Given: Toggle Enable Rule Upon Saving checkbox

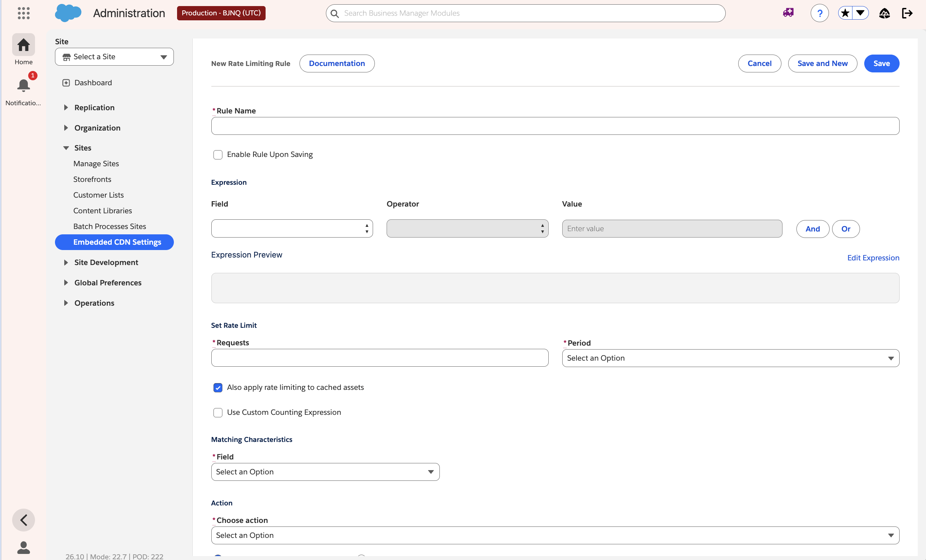Looking at the screenshot, I should coord(218,155).
